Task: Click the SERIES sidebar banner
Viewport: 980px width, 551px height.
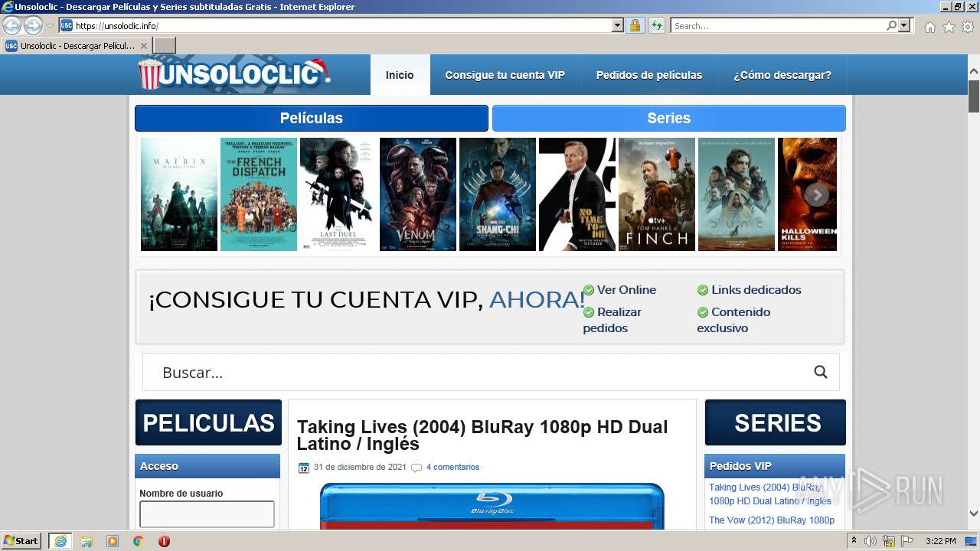Action: point(776,422)
